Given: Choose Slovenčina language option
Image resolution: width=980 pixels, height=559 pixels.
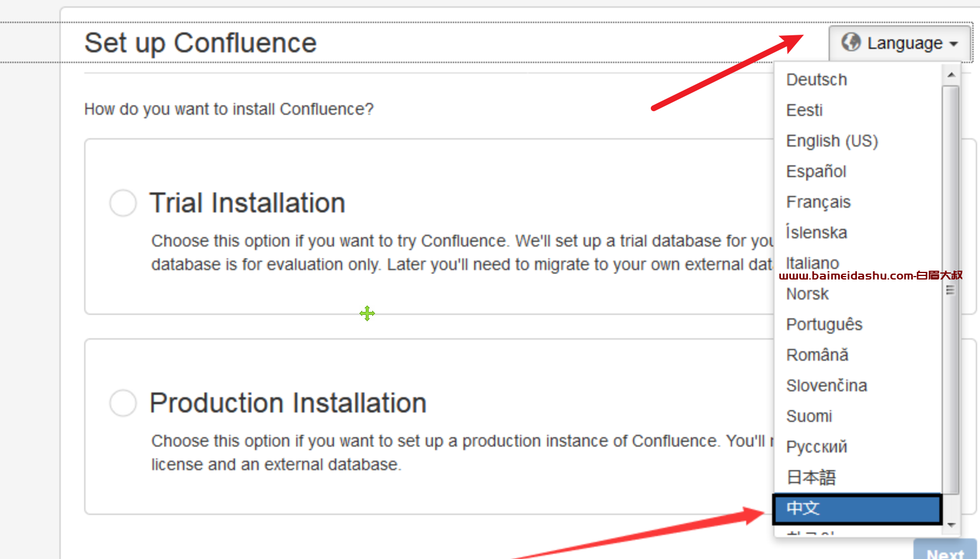Looking at the screenshot, I should click(x=858, y=385).
